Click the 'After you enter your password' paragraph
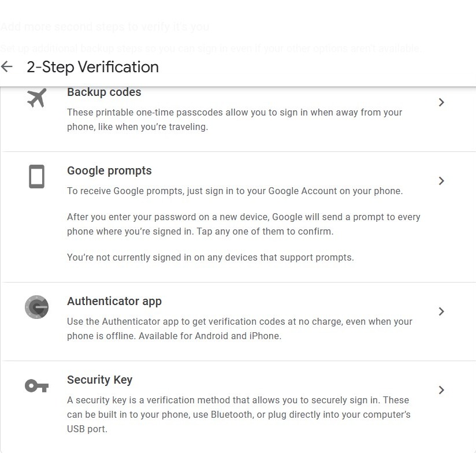This screenshot has width=476, height=453. (x=243, y=224)
